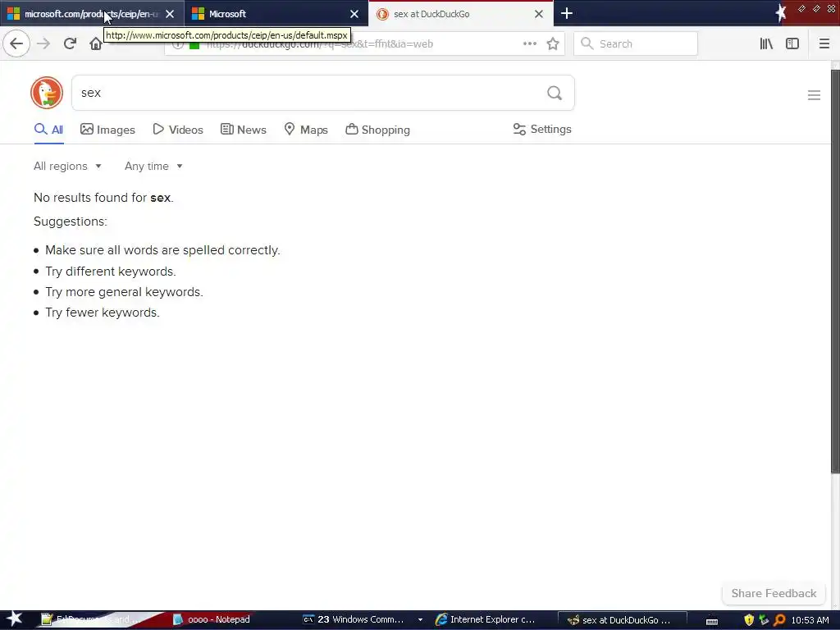Expand the Any time dropdown
The image size is (840, 630).
[153, 166]
